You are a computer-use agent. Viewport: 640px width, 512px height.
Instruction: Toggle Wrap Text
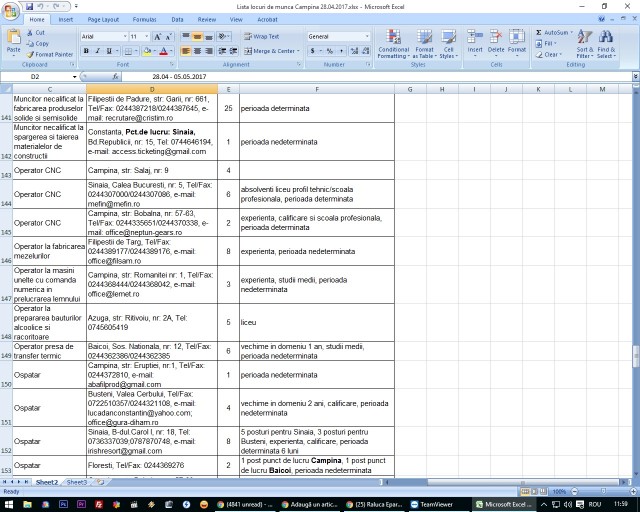262,36
